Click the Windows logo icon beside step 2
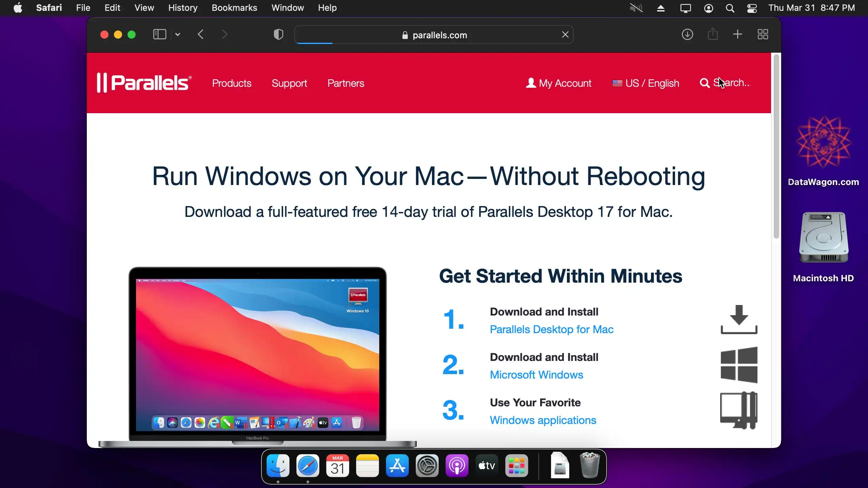868x488 pixels. pyautogui.click(x=739, y=365)
